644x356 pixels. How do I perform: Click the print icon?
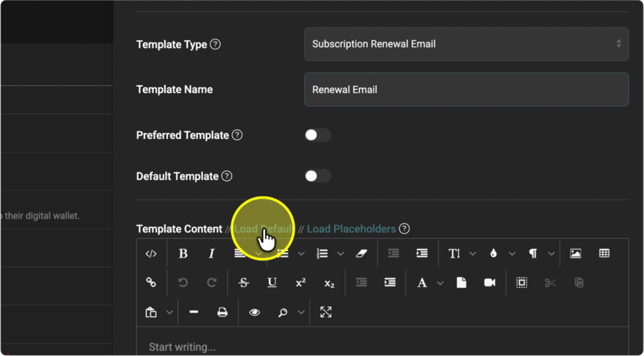click(x=222, y=312)
